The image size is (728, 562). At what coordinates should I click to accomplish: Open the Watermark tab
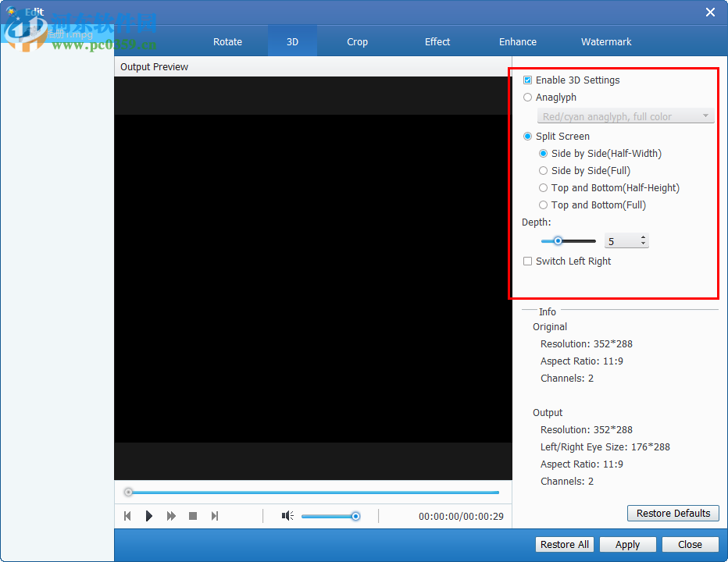[x=606, y=41]
